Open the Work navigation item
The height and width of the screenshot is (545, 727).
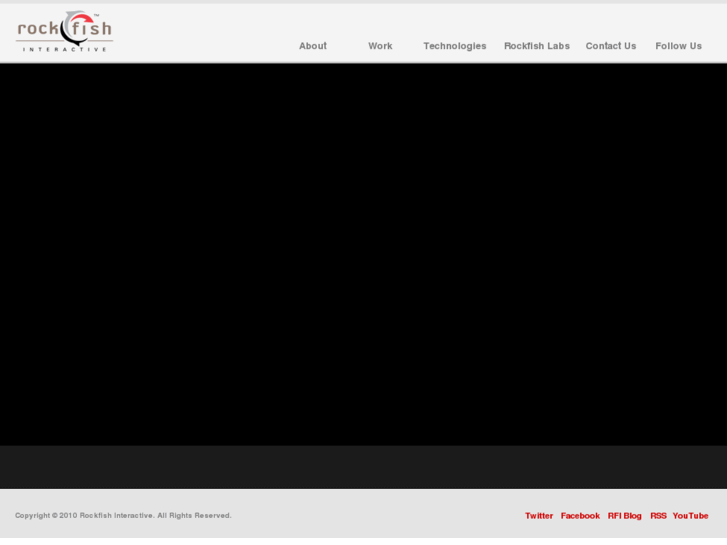(380, 46)
